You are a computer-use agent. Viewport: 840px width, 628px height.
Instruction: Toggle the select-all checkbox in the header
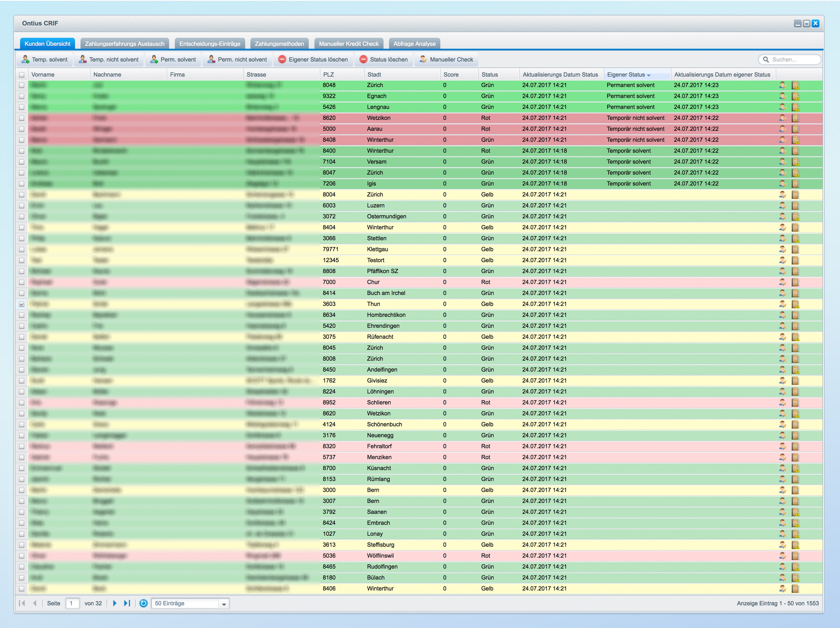coord(22,75)
